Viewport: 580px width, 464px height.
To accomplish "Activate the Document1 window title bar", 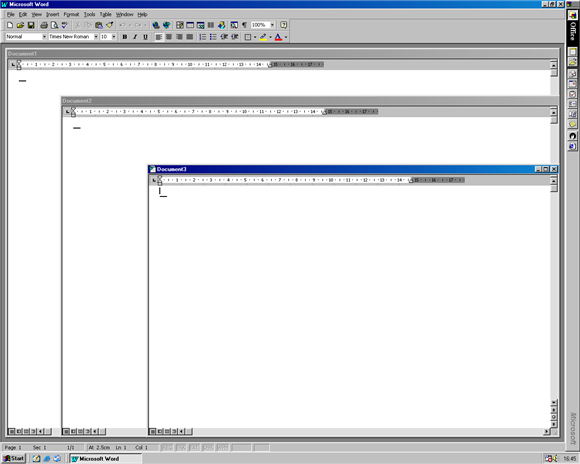I will click(282, 54).
